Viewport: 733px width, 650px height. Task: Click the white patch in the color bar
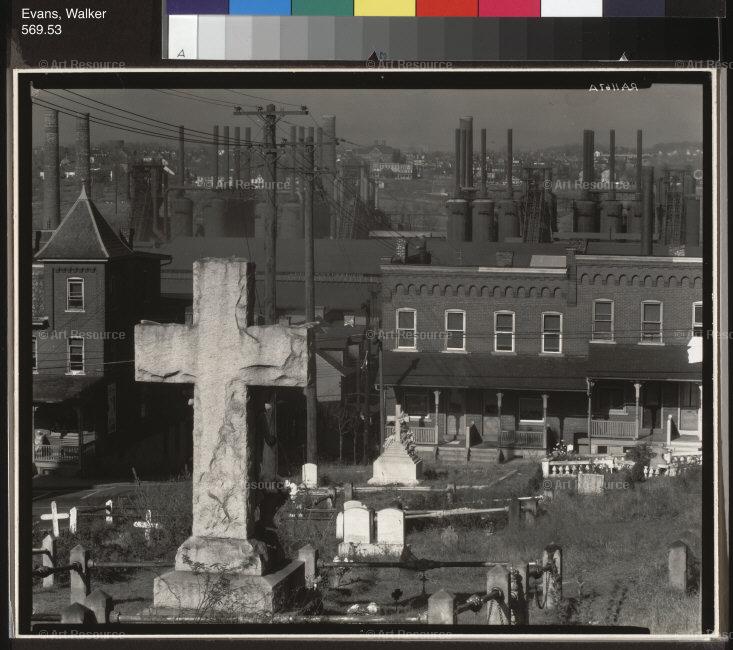pos(571,8)
